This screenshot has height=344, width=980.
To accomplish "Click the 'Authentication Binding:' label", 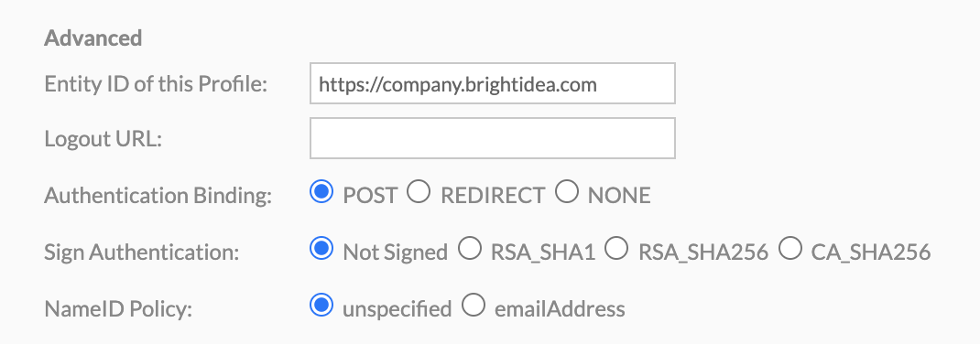I will tap(158, 196).
